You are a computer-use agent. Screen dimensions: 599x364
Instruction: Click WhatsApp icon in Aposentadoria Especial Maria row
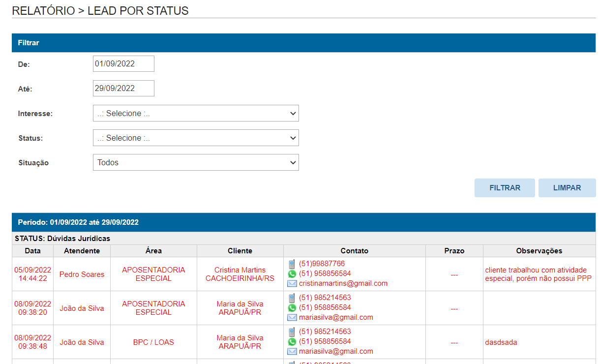(292, 308)
